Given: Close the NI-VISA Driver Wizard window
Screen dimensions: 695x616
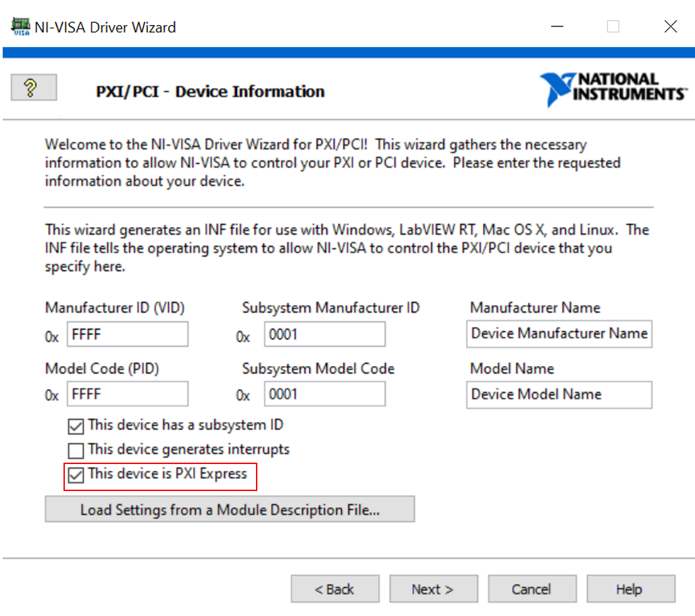Looking at the screenshot, I should point(671,26).
